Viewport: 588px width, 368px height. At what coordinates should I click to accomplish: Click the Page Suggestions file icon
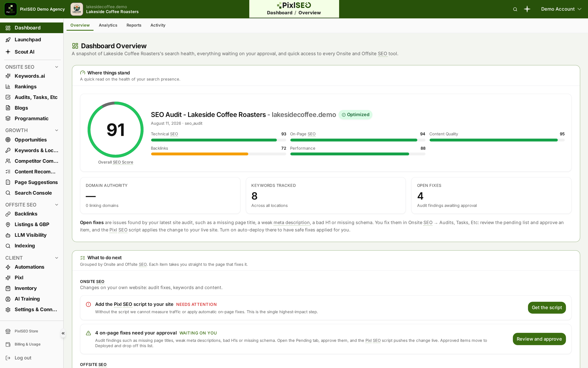click(x=8, y=182)
